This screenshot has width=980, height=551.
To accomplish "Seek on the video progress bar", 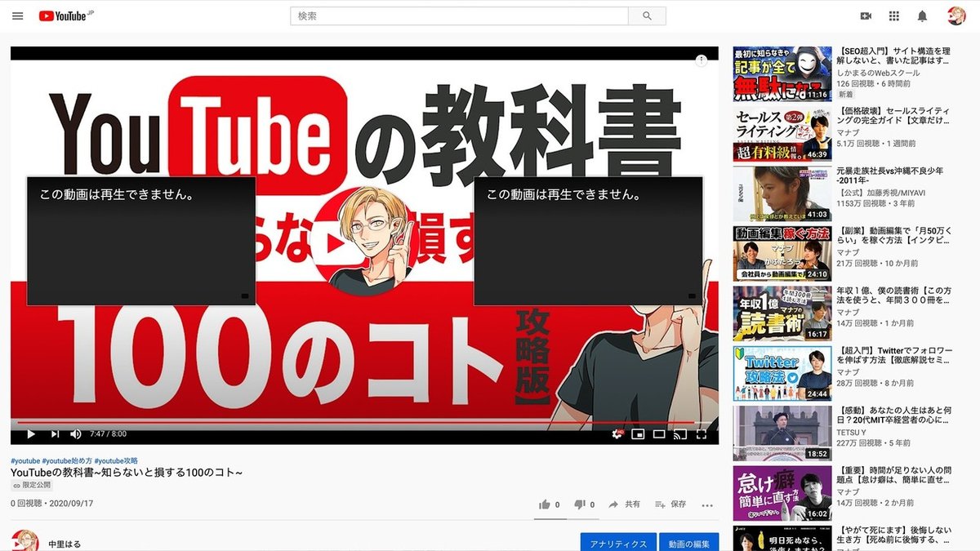I will [364, 422].
